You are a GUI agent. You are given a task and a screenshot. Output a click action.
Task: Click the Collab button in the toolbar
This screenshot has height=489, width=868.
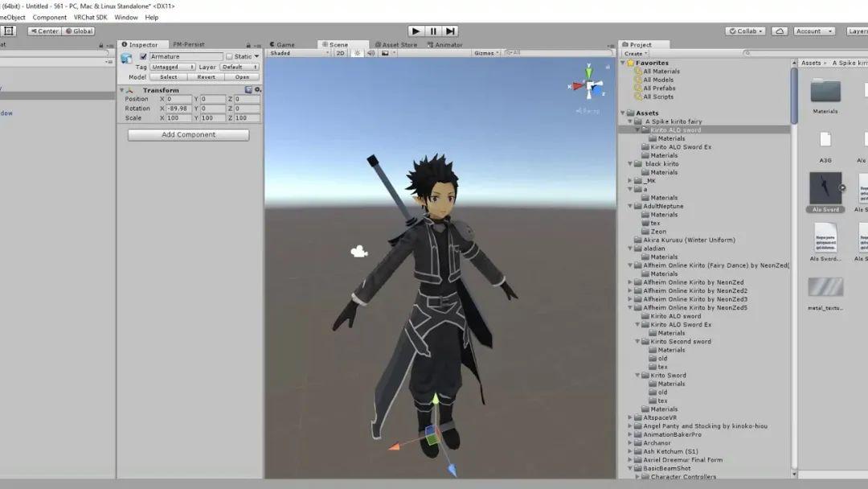coord(744,31)
